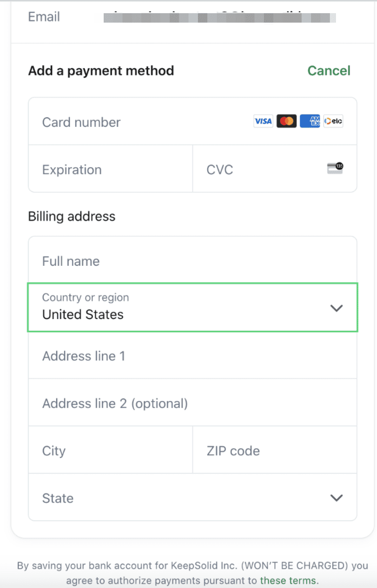The width and height of the screenshot is (377, 588).
Task: Click the Visa card logo
Action: 263,122
